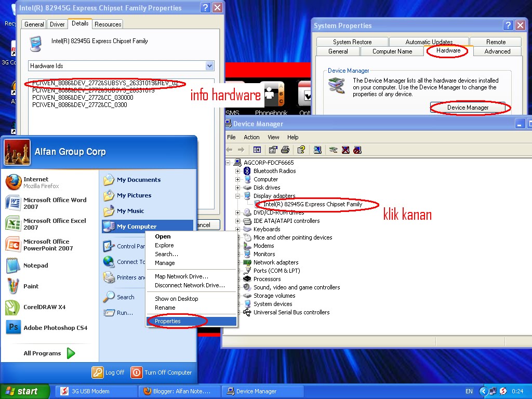Click the Turn Off Computer power icon

137,372
